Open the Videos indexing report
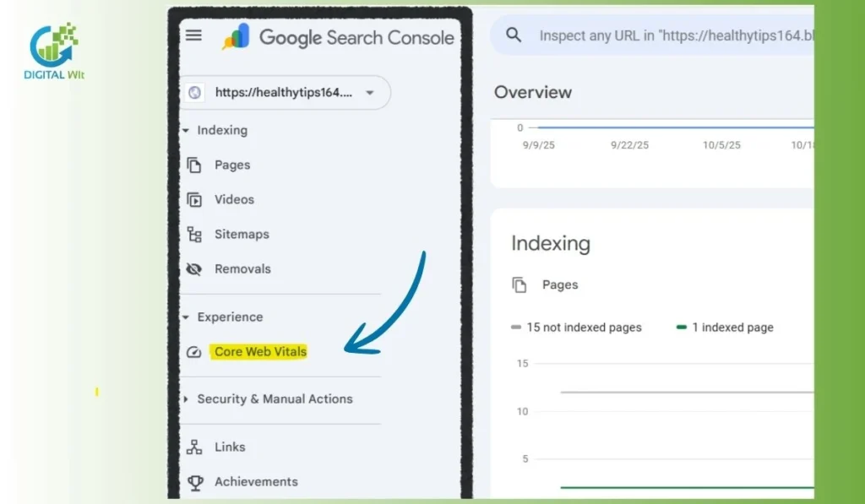The width and height of the screenshot is (865, 504). (194, 199)
